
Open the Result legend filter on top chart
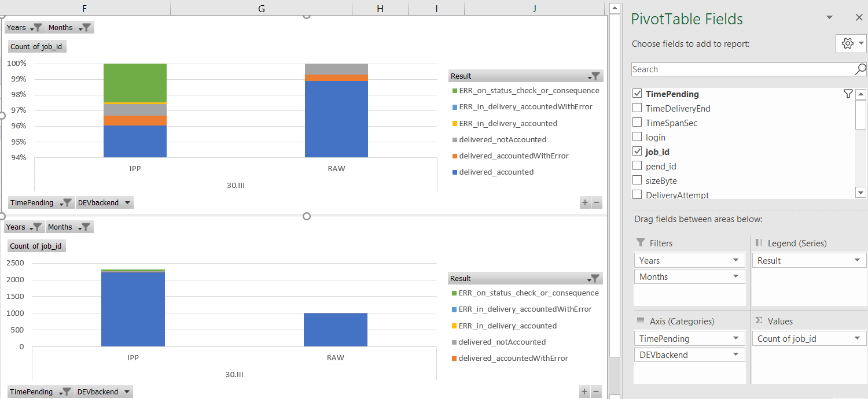pyautogui.click(x=594, y=76)
